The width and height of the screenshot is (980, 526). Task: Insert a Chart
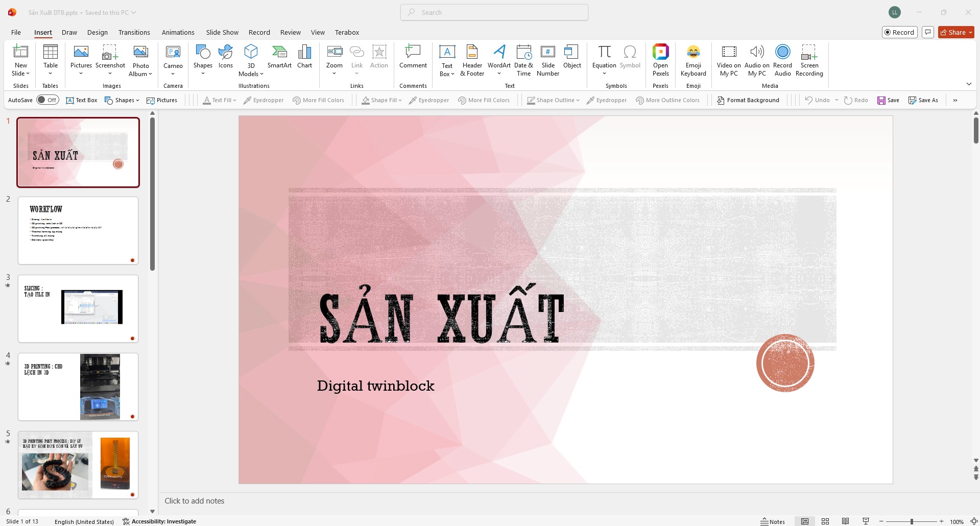click(305, 56)
